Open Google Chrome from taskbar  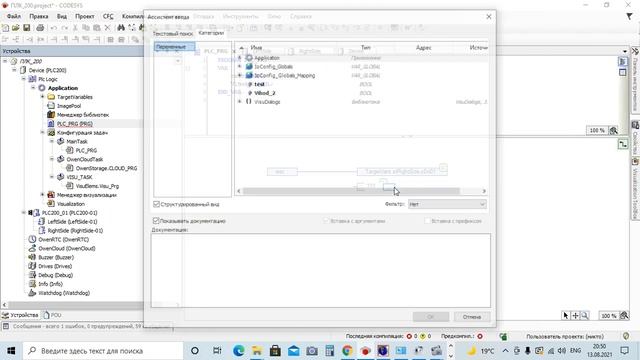coord(347,351)
